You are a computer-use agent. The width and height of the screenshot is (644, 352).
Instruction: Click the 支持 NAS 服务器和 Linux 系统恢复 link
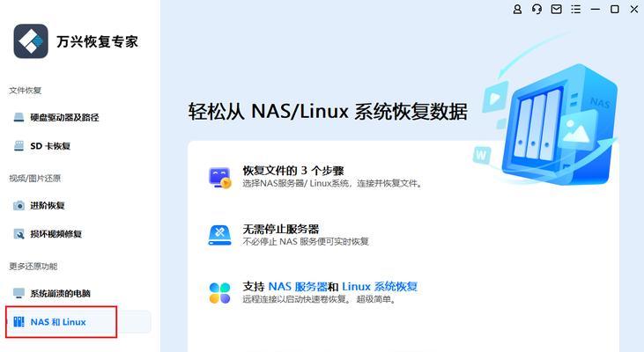pyautogui.click(x=329, y=286)
